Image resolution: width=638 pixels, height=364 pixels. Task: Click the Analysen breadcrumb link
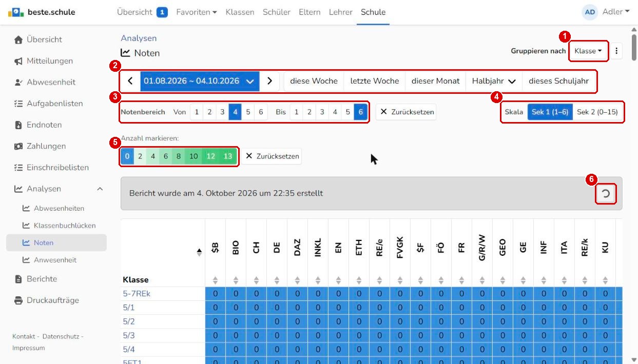coord(139,38)
